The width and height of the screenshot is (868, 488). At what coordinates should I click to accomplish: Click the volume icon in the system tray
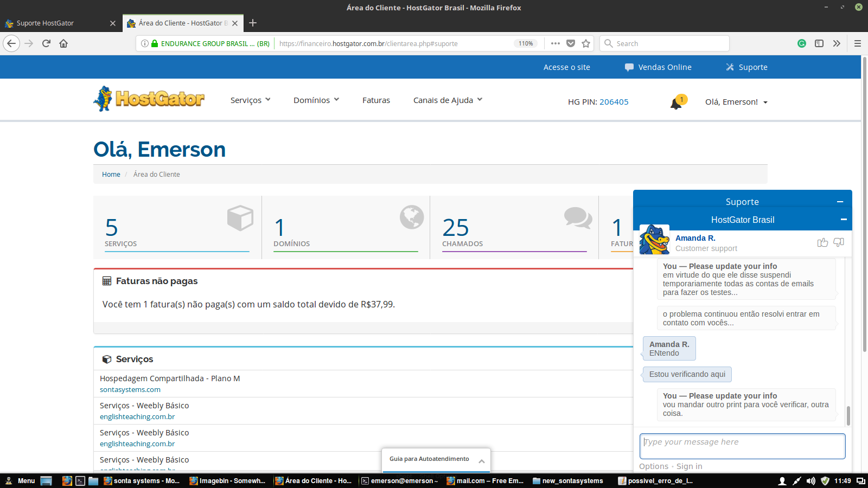(810, 481)
